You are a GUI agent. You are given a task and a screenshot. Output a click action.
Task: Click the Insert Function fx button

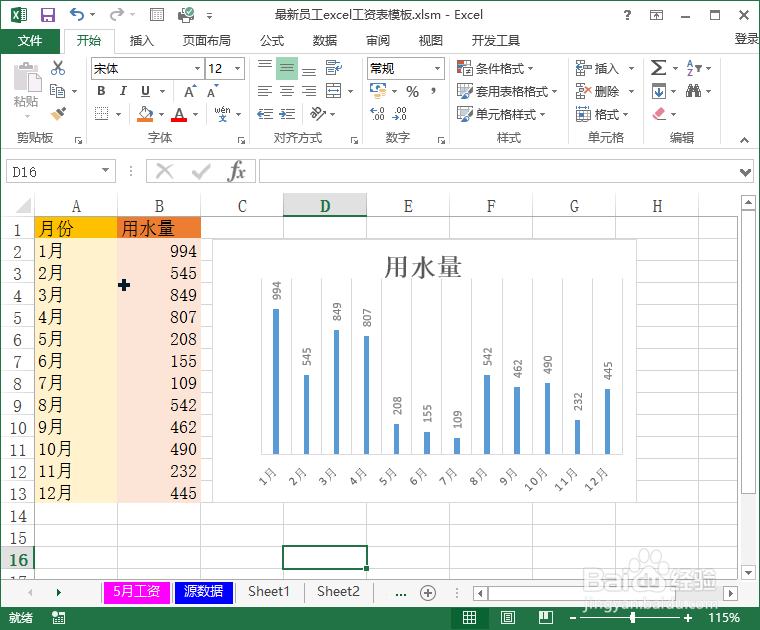[x=237, y=171]
